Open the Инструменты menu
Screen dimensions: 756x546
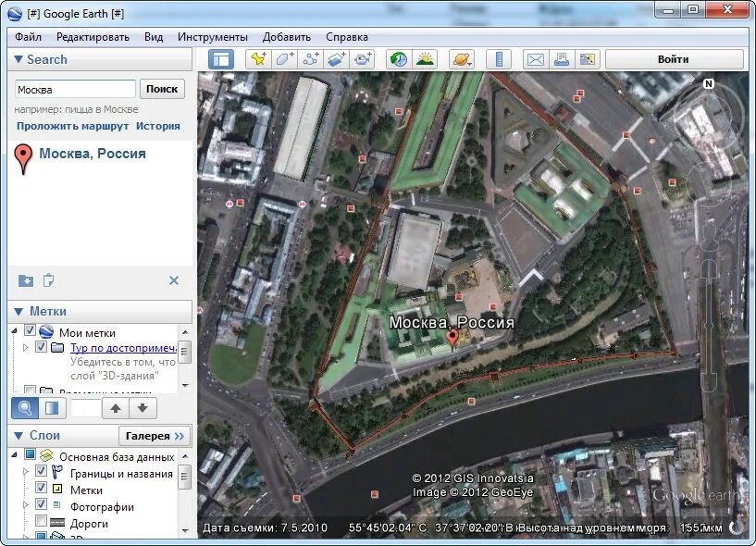tap(213, 37)
